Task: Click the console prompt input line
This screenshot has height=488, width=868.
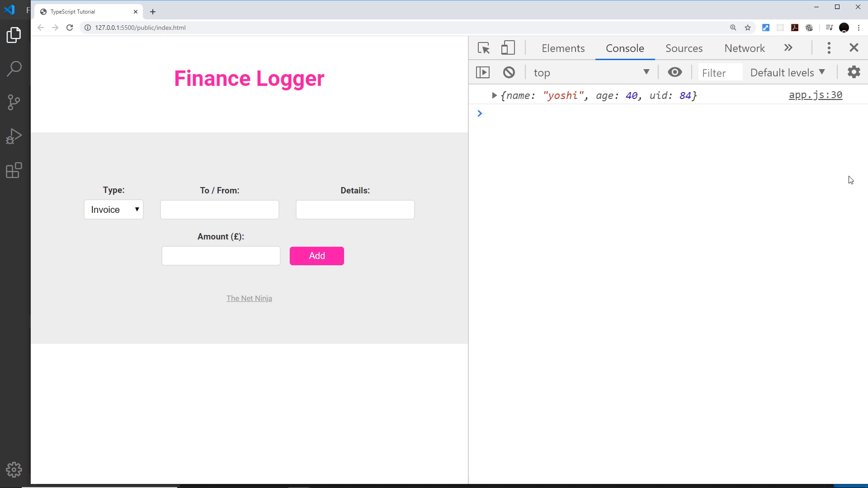Action: click(x=669, y=113)
